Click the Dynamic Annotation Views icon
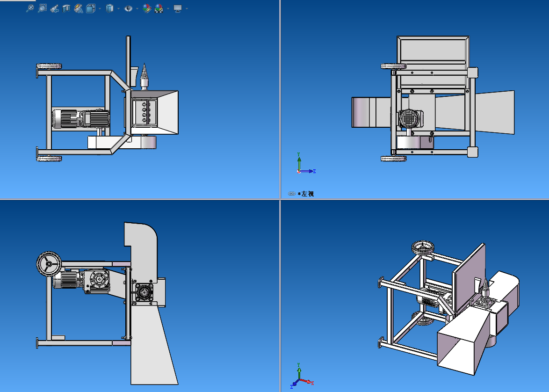Screen dimensions: 549x392 tap(79, 8)
